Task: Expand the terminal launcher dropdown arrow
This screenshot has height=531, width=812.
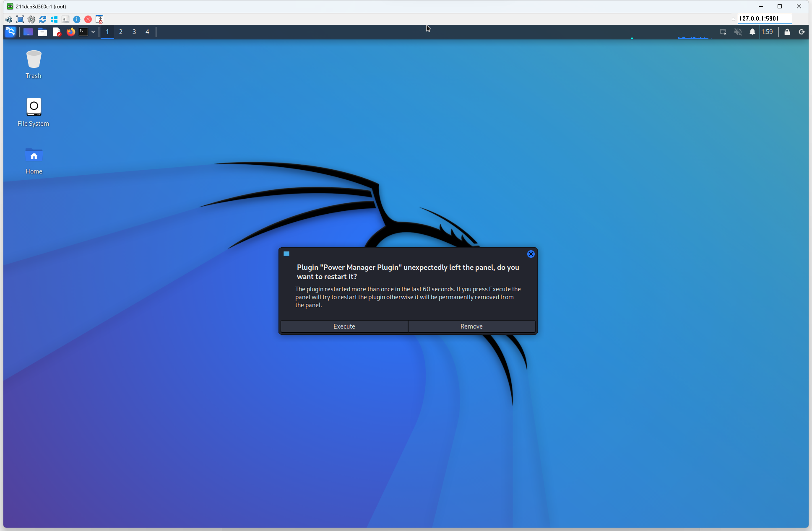Action: point(93,32)
